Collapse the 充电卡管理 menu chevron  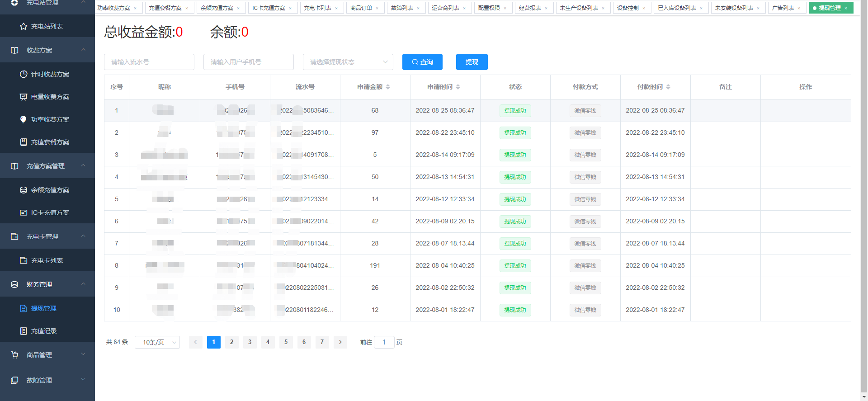point(83,236)
